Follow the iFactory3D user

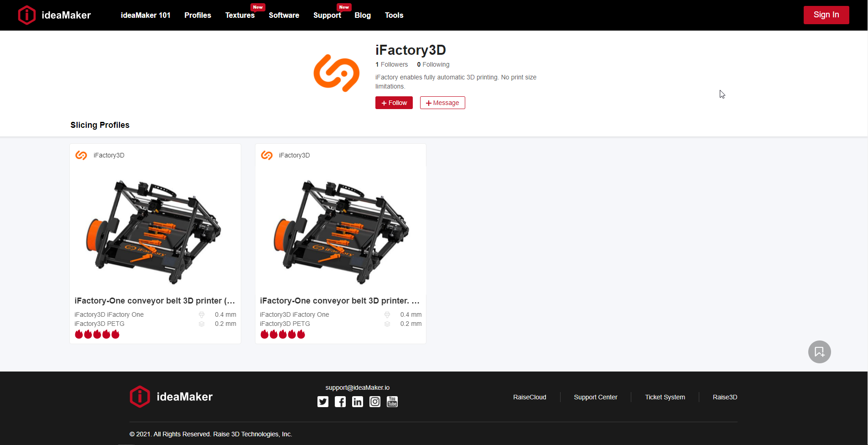point(394,103)
